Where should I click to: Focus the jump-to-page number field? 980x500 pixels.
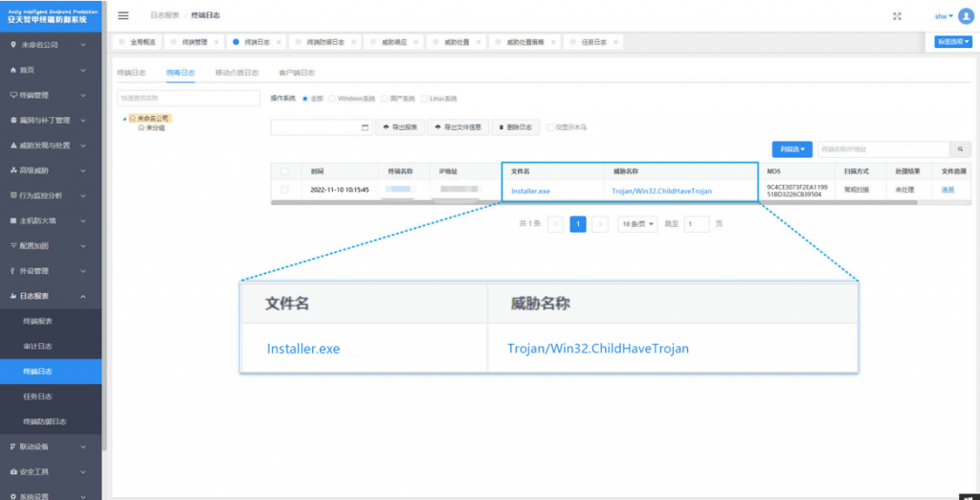pyautogui.click(x=697, y=224)
